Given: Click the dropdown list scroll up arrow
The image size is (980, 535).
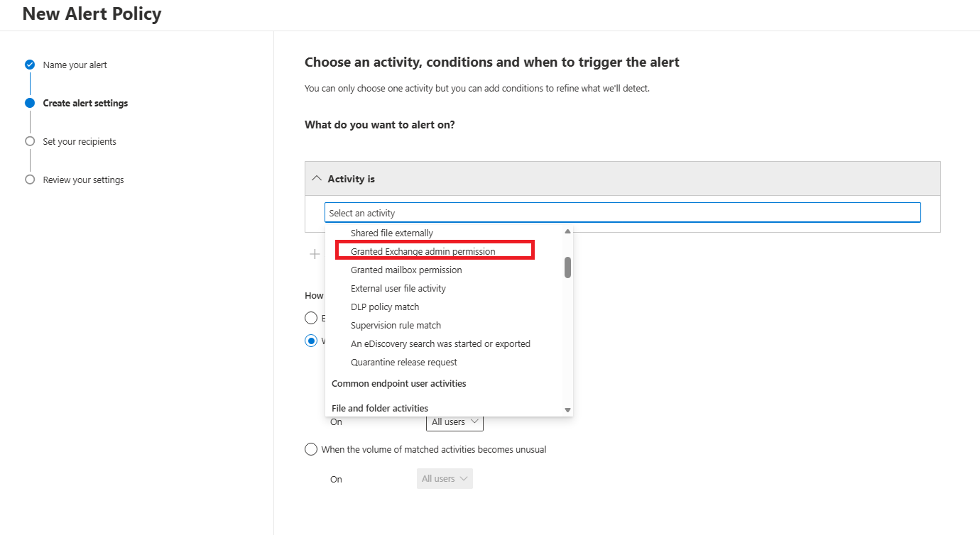Looking at the screenshot, I should pos(567,231).
